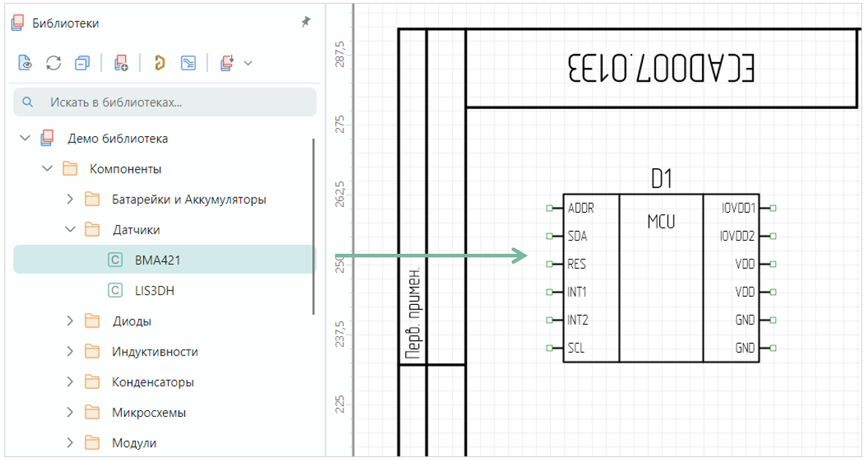Refresh the libraries list

click(53, 63)
